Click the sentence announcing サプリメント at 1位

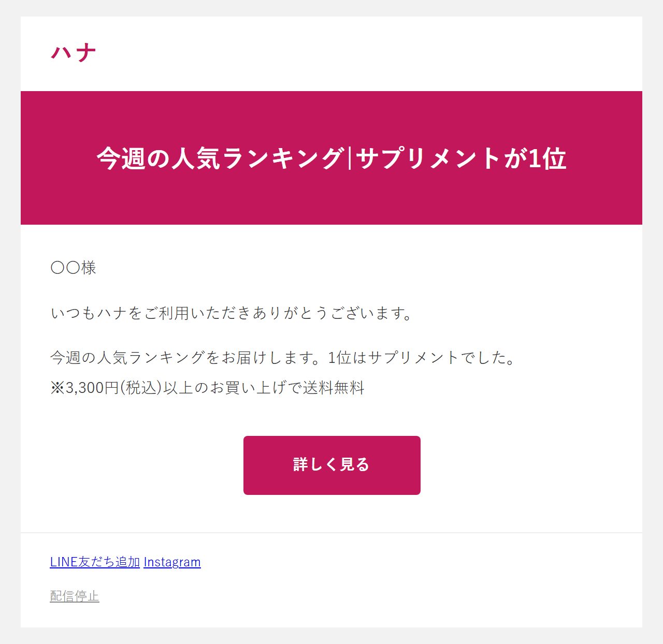(283, 357)
